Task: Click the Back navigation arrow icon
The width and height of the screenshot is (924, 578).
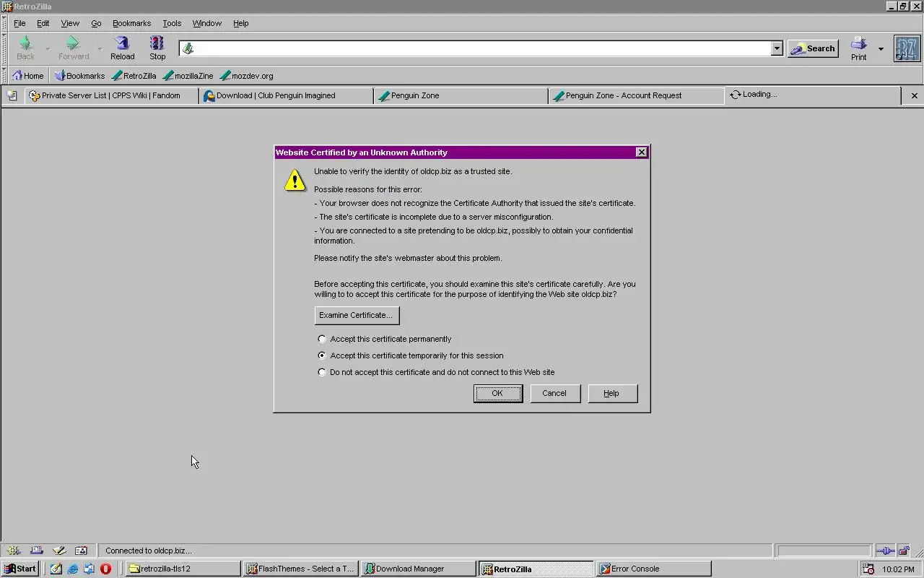Action: (x=25, y=43)
